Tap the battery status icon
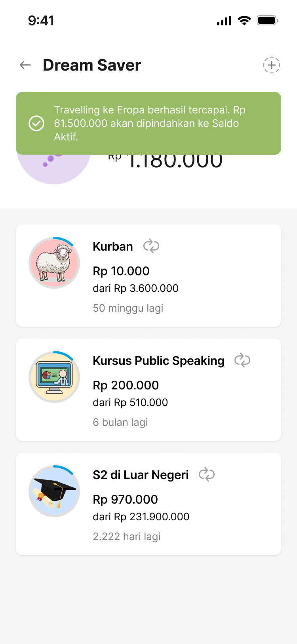 267,21
